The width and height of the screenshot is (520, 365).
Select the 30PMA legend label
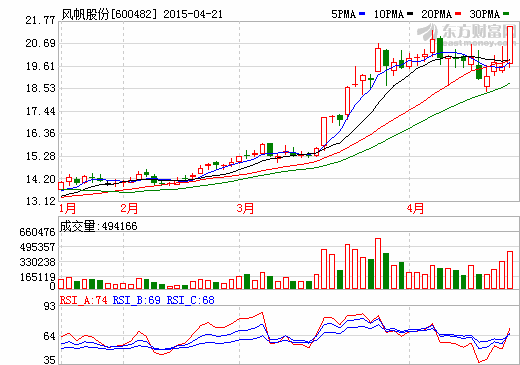click(x=485, y=14)
